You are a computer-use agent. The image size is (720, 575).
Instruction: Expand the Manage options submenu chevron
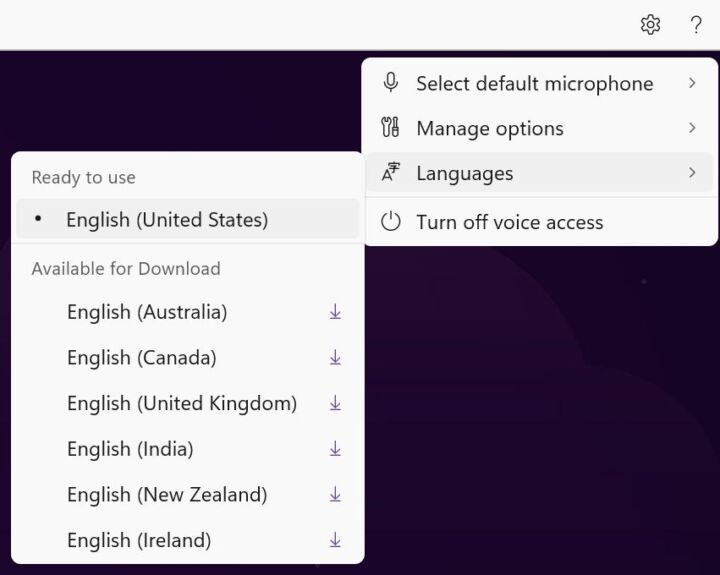[692, 128]
